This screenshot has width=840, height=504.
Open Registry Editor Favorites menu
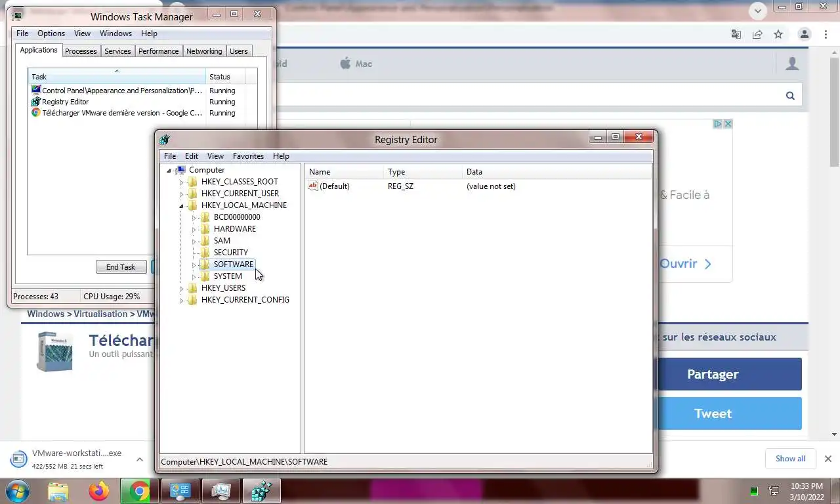tap(248, 156)
